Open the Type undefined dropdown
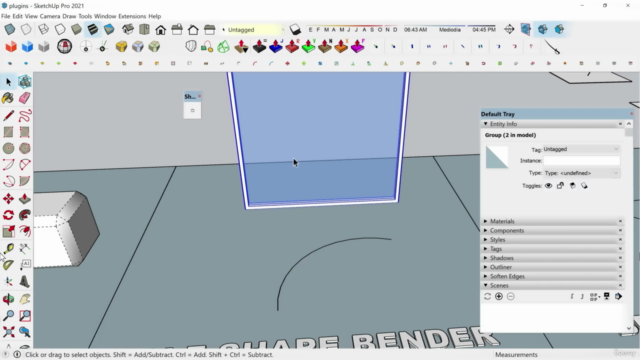The width and height of the screenshot is (640, 360). tap(581, 173)
